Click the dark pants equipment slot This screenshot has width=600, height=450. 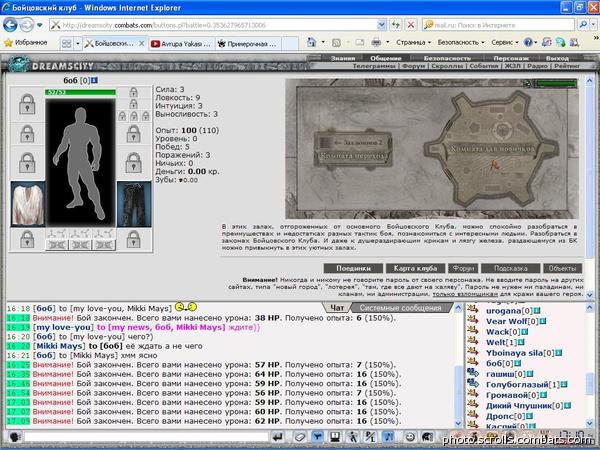point(134,205)
